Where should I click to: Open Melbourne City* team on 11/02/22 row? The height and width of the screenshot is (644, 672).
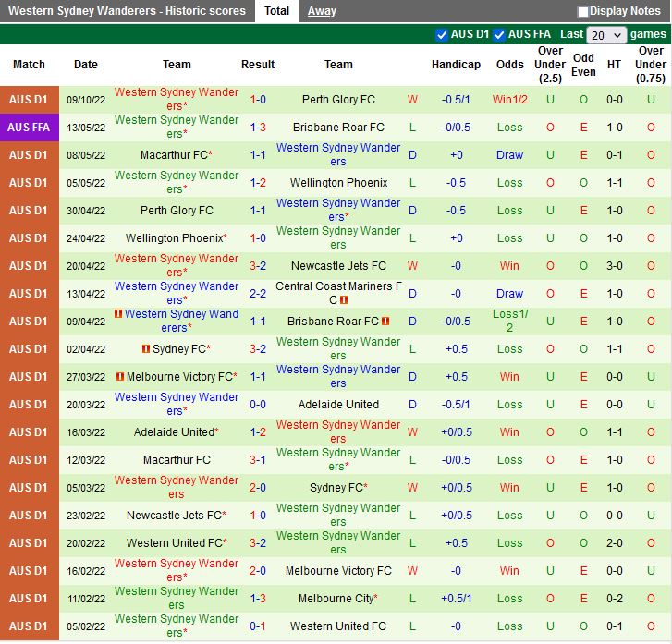pyautogui.click(x=338, y=598)
